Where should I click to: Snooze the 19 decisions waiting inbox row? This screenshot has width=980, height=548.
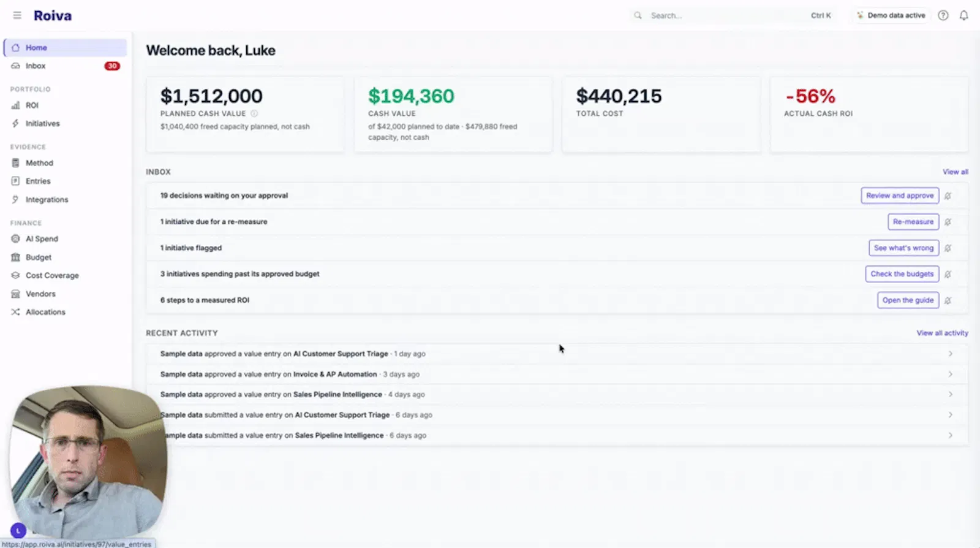[948, 196]
